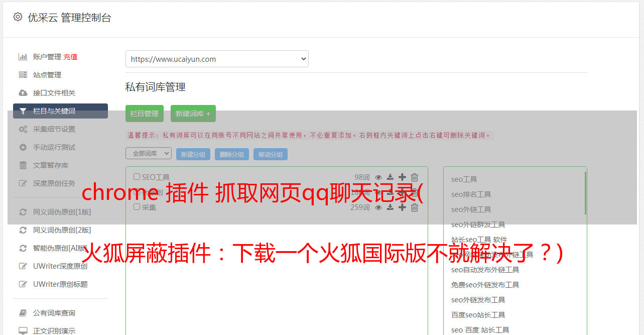Click plus icon in SEO工具 row
This screenshot has width=644, height=335.
(x=402, y=177)
